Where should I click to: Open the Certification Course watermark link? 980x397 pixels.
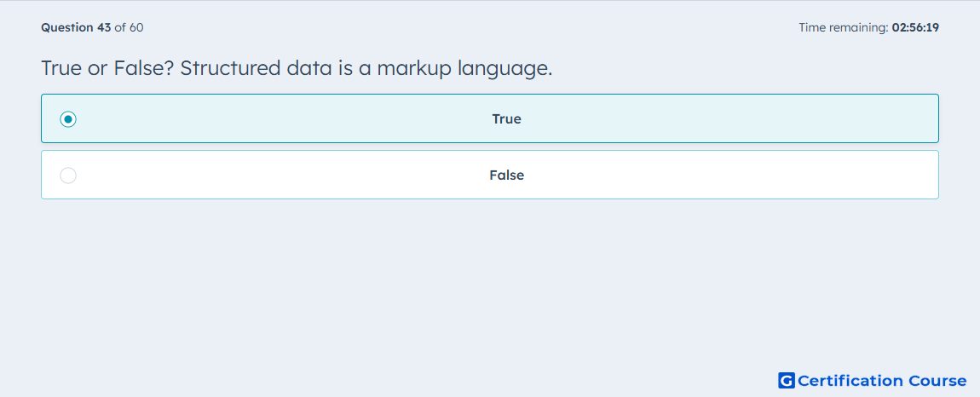coord(873,380)
